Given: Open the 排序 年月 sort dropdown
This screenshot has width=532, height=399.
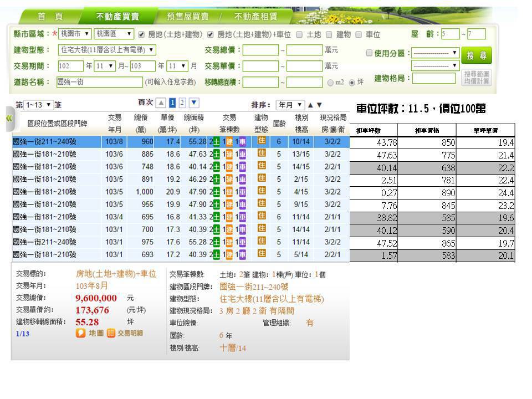Looking at the screenshot, I should pos(291,105).
